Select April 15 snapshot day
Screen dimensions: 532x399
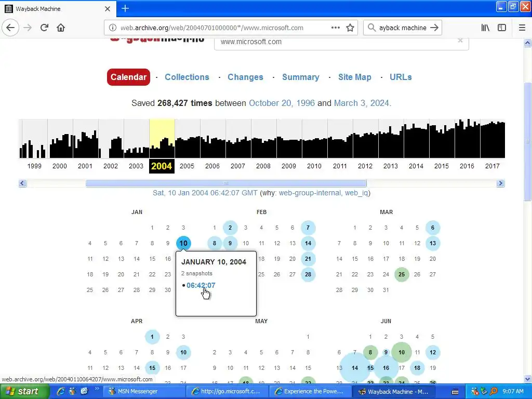[152, 368]
